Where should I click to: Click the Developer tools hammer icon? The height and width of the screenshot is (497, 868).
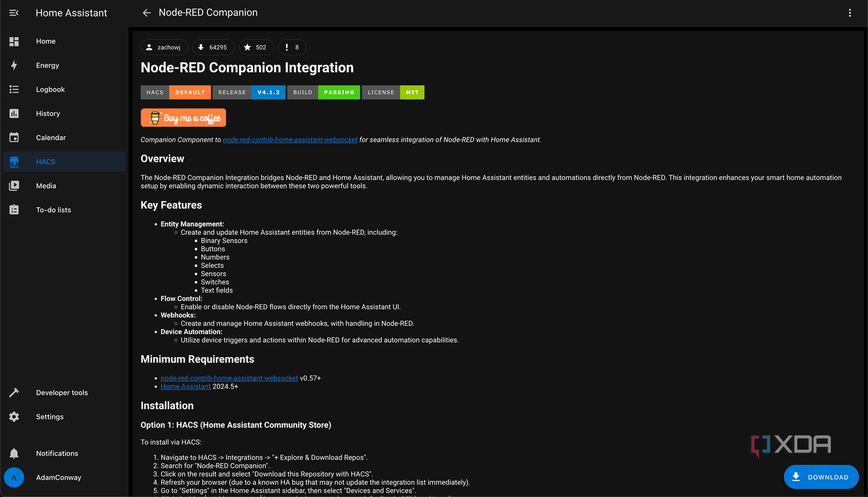[14, 393]
